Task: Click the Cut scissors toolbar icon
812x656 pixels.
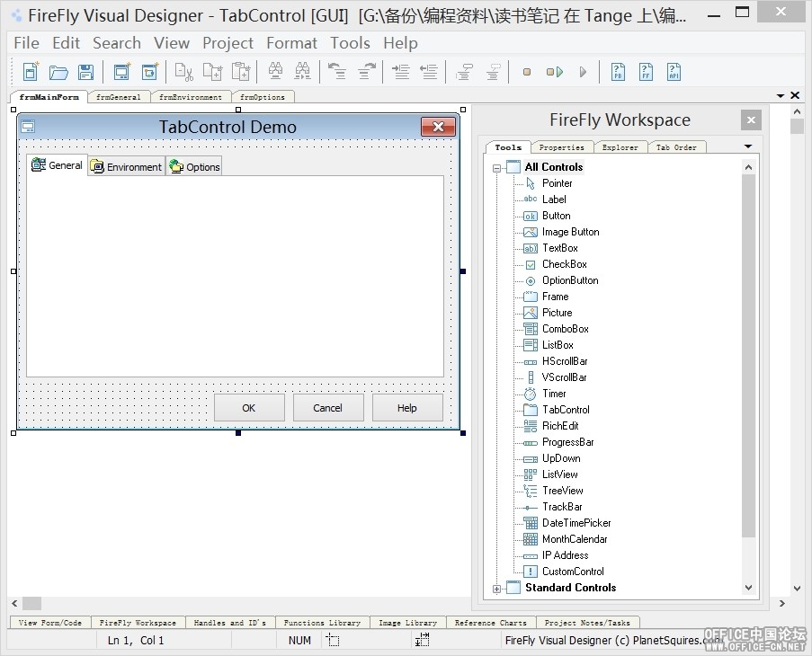Action: tap(183, 72)
